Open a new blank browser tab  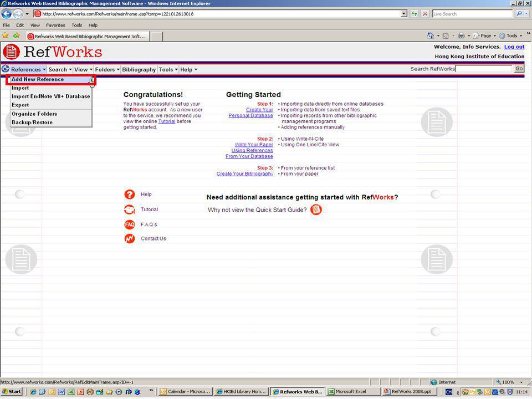[156, 37]
